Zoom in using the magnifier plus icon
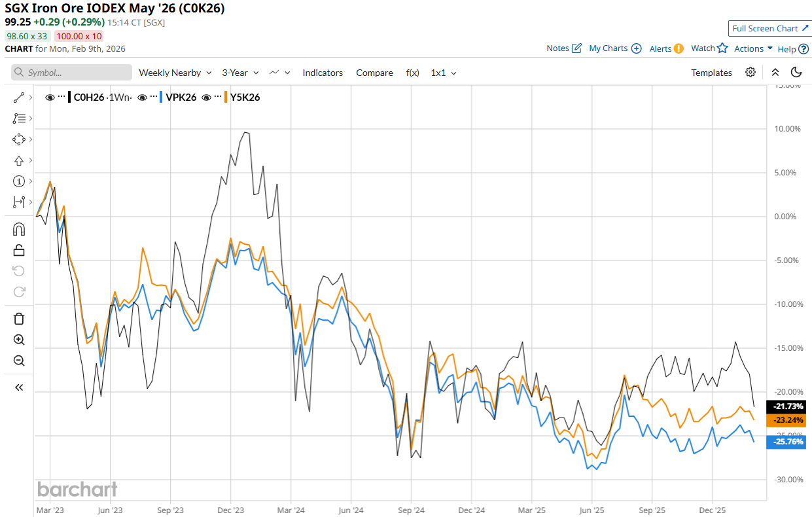This screenshot has width=812, height=517. point(18,340)
